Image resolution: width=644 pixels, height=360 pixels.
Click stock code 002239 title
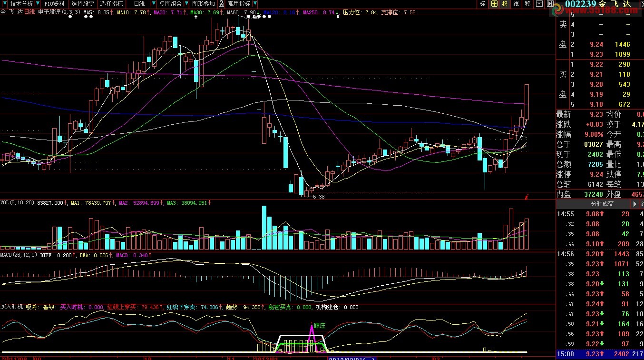pos(580,4)
